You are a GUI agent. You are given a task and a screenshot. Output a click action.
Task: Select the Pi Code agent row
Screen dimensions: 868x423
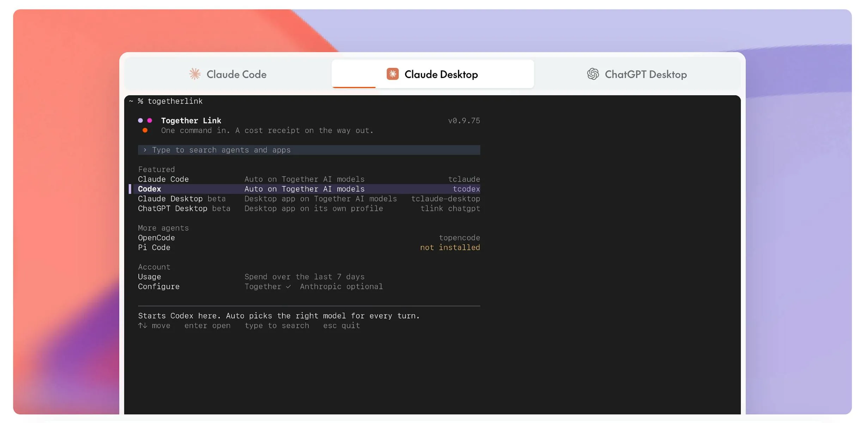[x=309, y=248]
